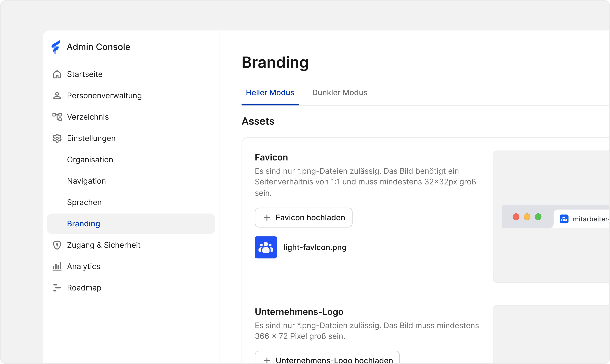This screenshot has height=364, width=610.
Task: Click the light-favicon.png thumbnail
Action: [266, 247]
